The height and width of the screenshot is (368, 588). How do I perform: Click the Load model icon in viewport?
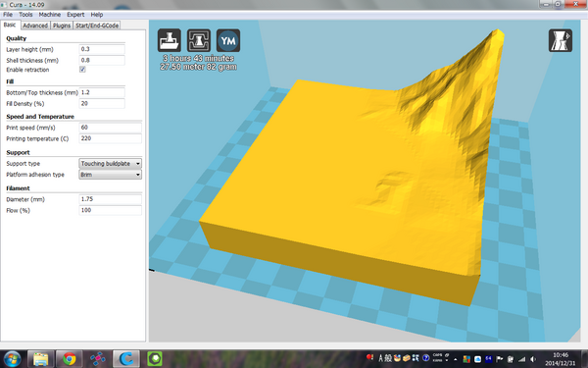(x=170, y=40)
